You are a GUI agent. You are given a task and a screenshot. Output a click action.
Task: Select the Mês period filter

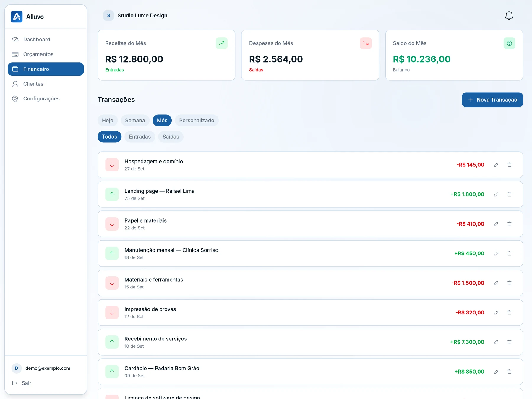pyautogui.click(x=162, y=121)
